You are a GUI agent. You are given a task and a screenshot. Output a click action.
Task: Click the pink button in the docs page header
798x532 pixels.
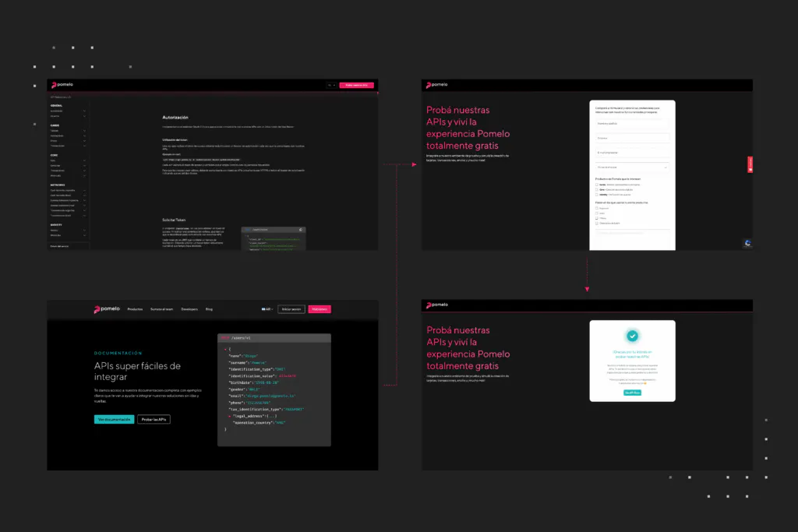[x=357, y=86]
